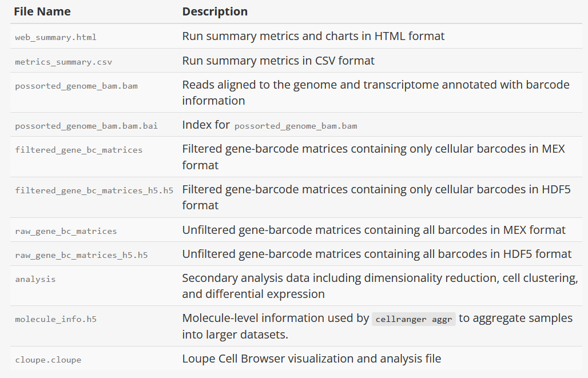This screenshot has height=378, width=588.
Task: Click the raw_gene_bc_matrices_h5.h5 file name
Action: point(81,255)
